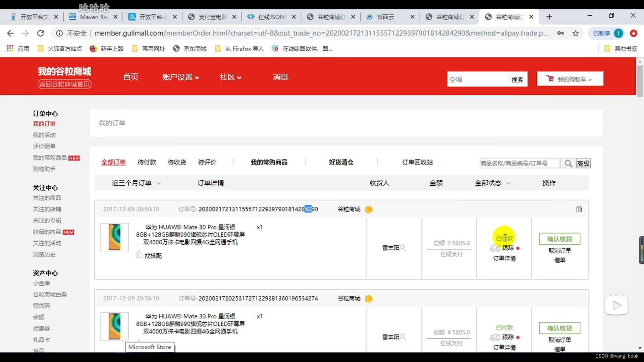Click magnifier beside first order's 雷丰阳

(x=403, y=248)
